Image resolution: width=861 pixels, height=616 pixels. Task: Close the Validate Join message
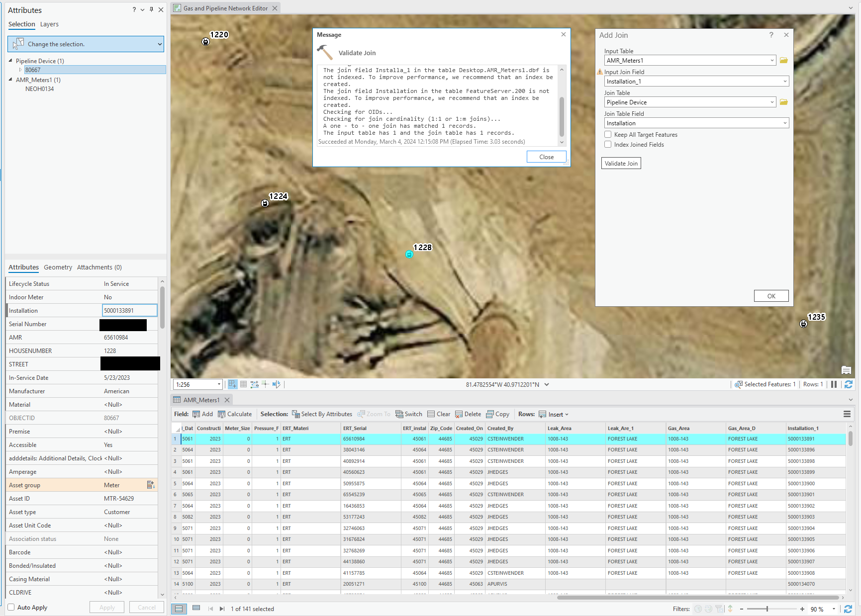click(x=546, y=157)
